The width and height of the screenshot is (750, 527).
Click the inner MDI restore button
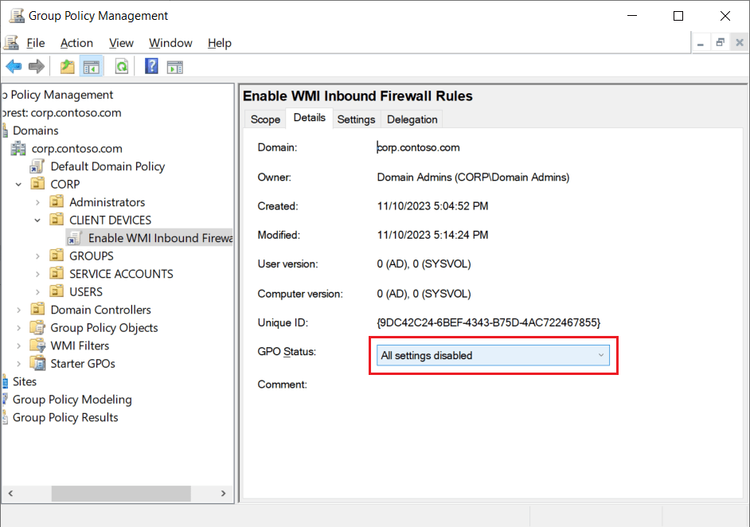pyautogui.click(x=720, y=43)
